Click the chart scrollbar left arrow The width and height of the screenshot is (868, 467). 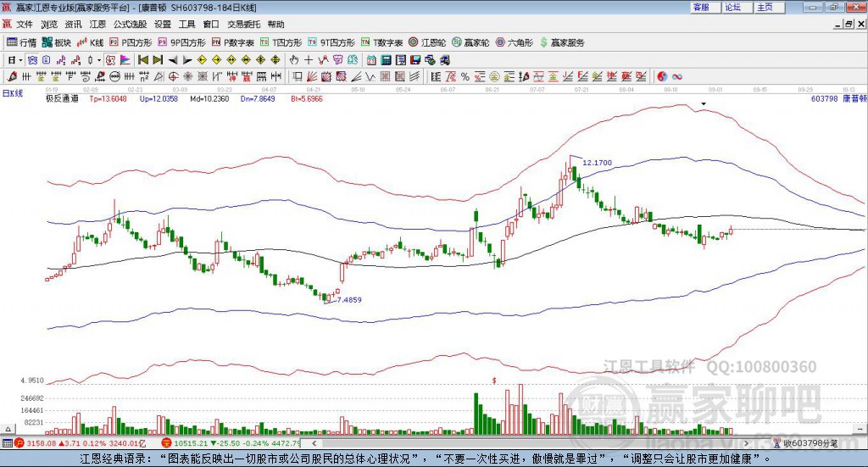click(x=314, y=443)
